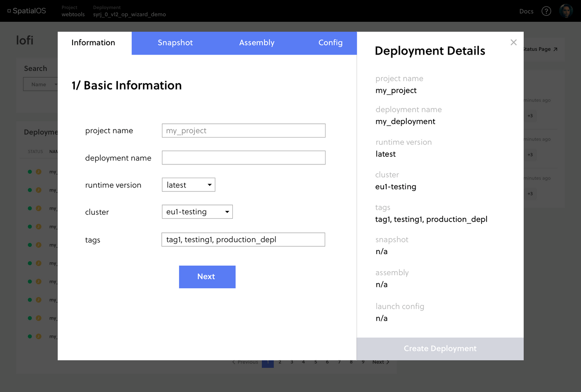Switch to the Snapshot tab
This screenshot has width=581, height=392.
(x=175, y=43)
